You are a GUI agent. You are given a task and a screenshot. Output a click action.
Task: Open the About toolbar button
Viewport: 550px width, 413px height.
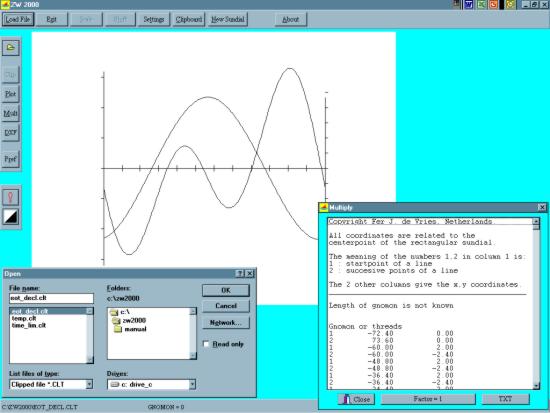point(291,19)
